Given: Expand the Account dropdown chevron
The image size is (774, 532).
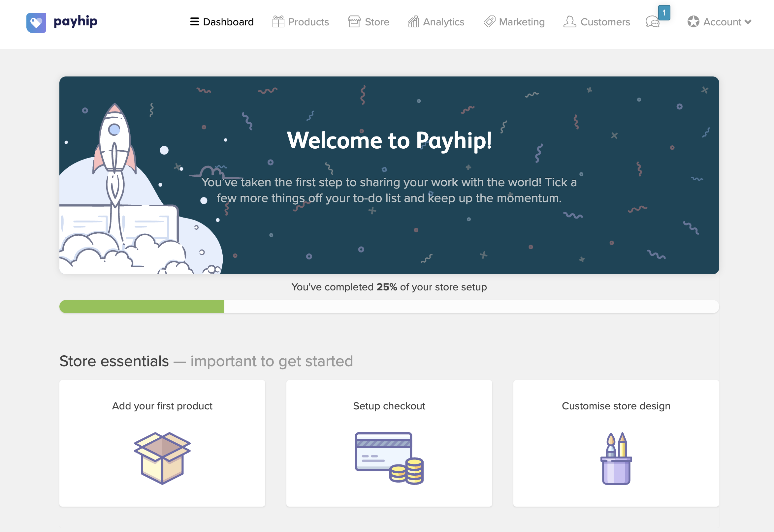Looking at the screenshot, I should (748, 22).
